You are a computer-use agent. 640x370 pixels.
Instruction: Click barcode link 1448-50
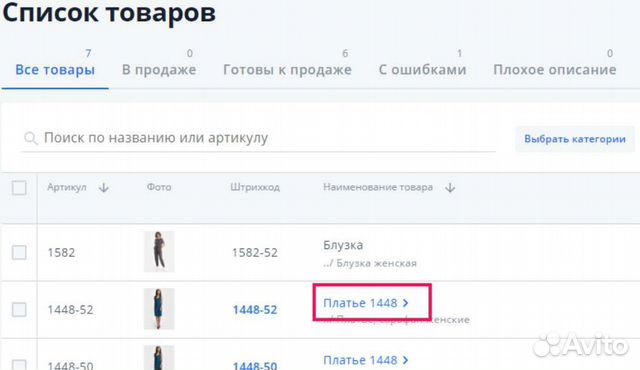(x=255, y=365)
